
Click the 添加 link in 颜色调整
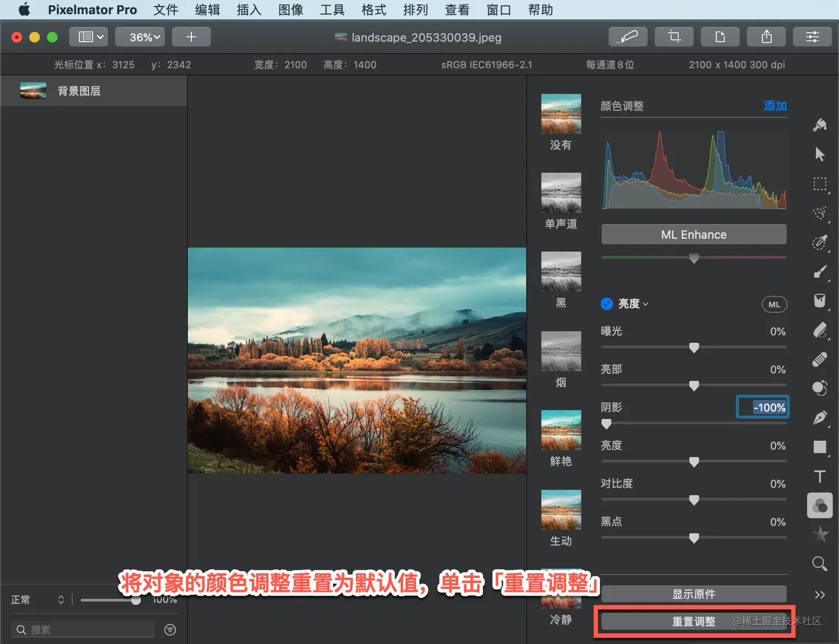click(775, 106)
